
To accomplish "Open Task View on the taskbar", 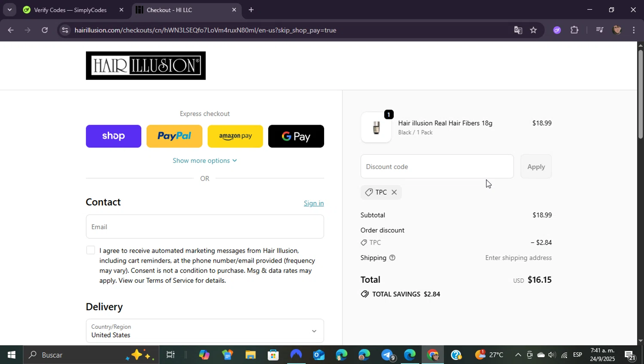I will pos(170,355).
